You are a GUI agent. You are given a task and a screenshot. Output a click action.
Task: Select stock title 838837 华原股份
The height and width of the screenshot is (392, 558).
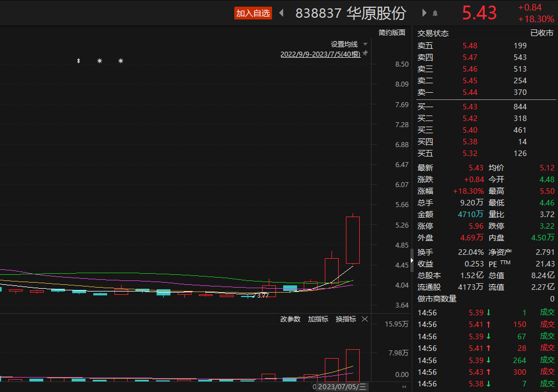coord(351,13)
